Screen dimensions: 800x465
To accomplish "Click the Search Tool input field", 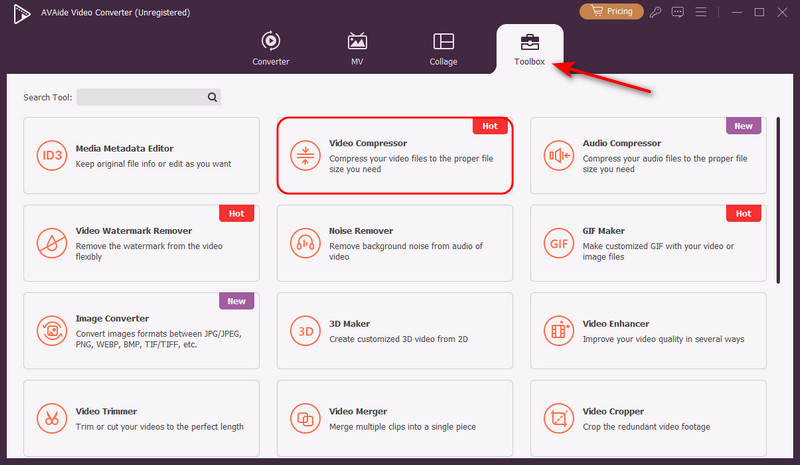I will 148,97.
